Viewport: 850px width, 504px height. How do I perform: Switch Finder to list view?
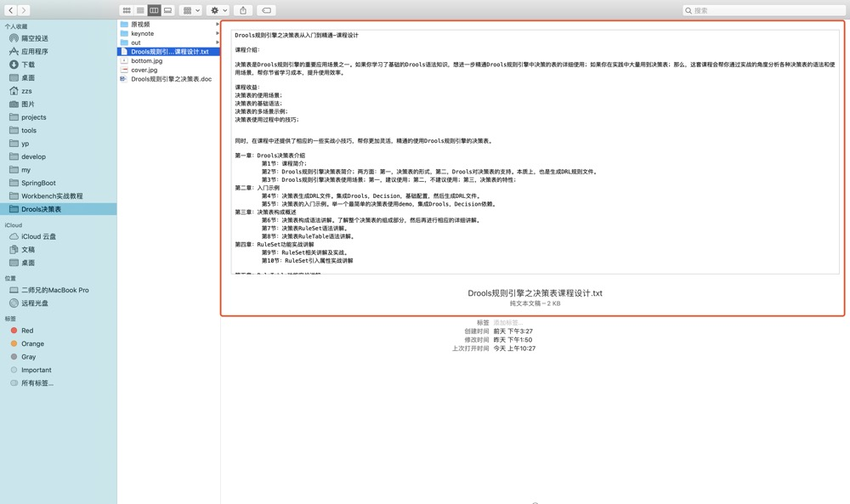140,10
